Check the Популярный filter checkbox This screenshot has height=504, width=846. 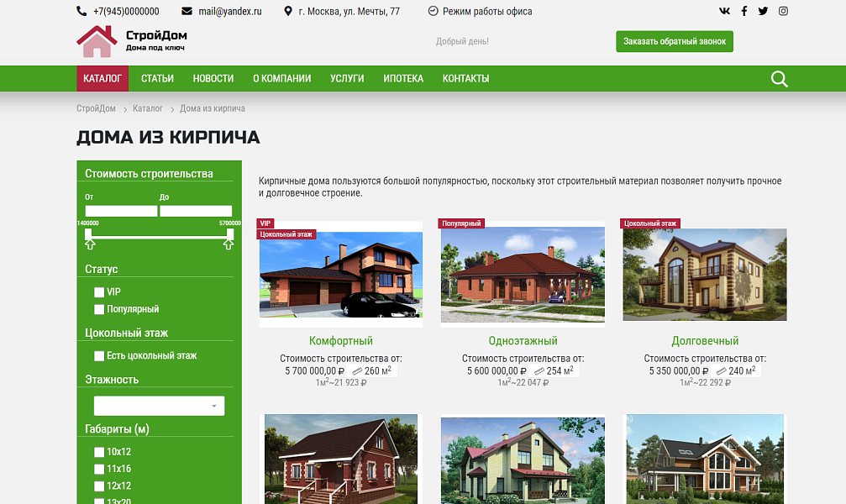99,310
